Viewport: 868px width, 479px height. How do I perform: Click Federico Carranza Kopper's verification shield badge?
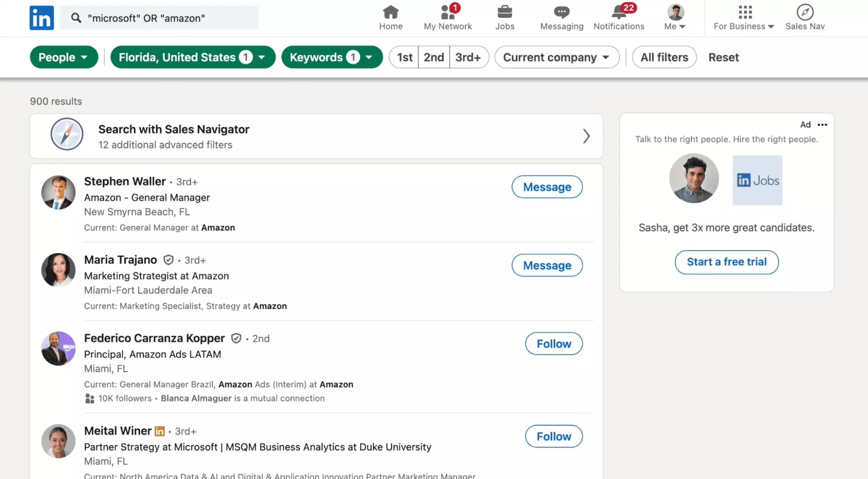[236, 338]
